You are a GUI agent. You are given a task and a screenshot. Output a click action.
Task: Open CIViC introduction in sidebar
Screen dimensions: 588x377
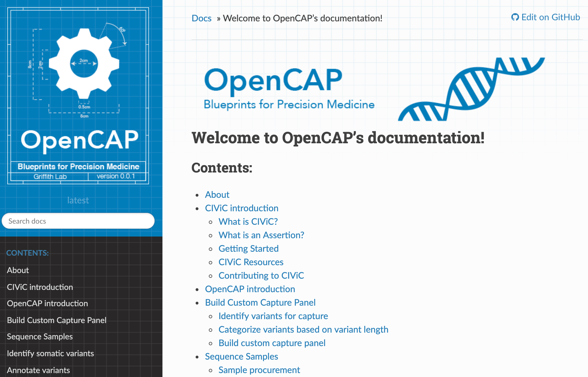40,287
